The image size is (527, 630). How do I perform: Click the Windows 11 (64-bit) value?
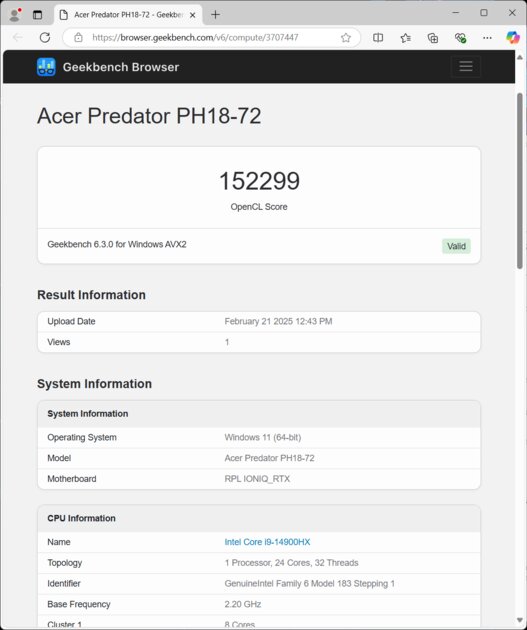coord(263,438)
